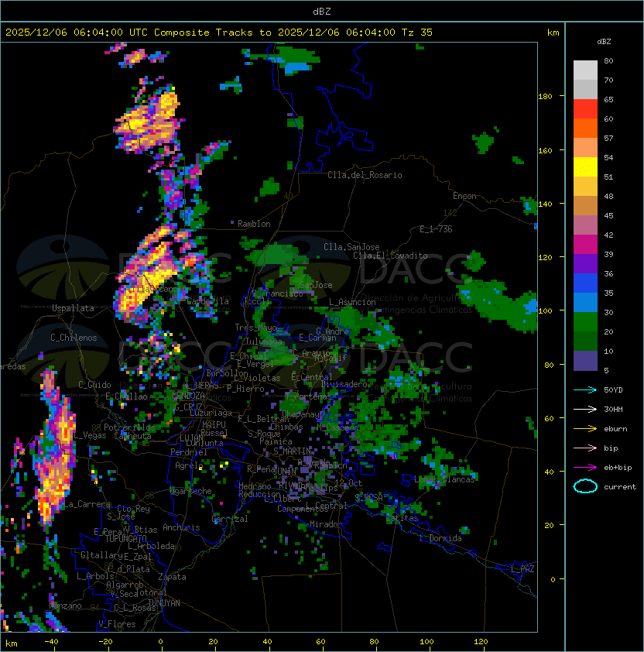
Task: Click the 'C_Chilenos' map label
Action: point(74,338)
